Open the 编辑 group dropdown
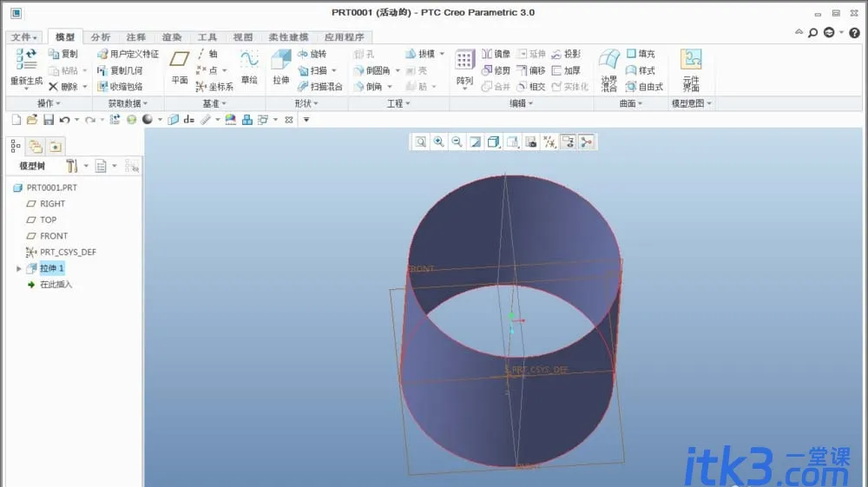 [x=522, y=103]
